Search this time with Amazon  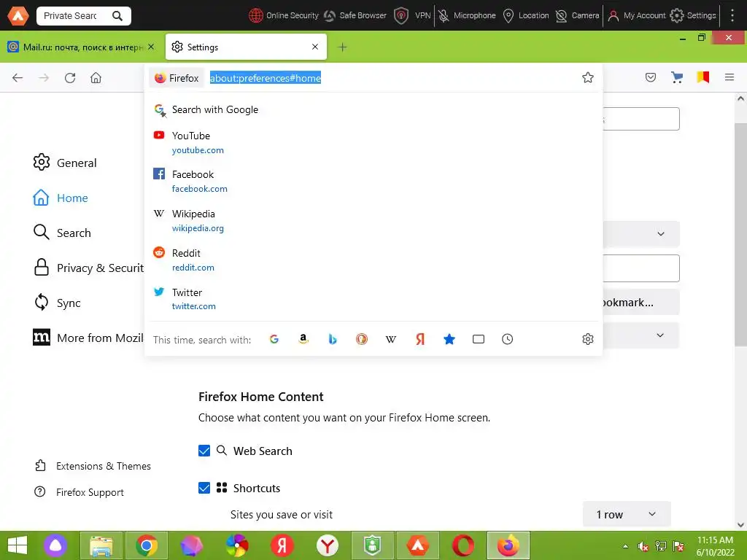coord(303,339)
